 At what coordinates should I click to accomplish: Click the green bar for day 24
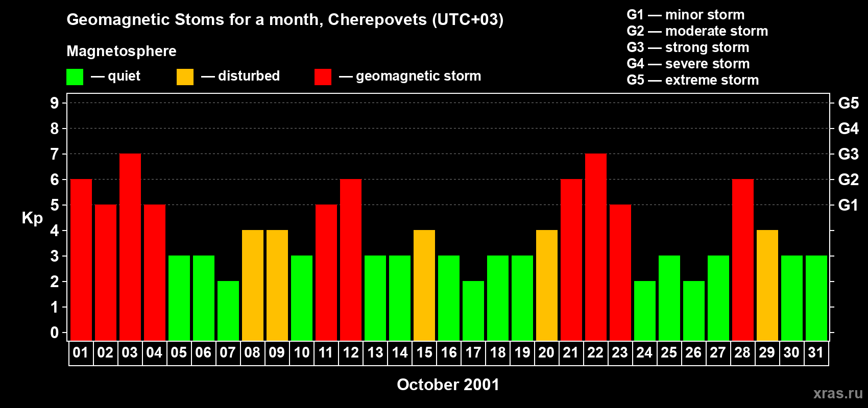point(645,311)
